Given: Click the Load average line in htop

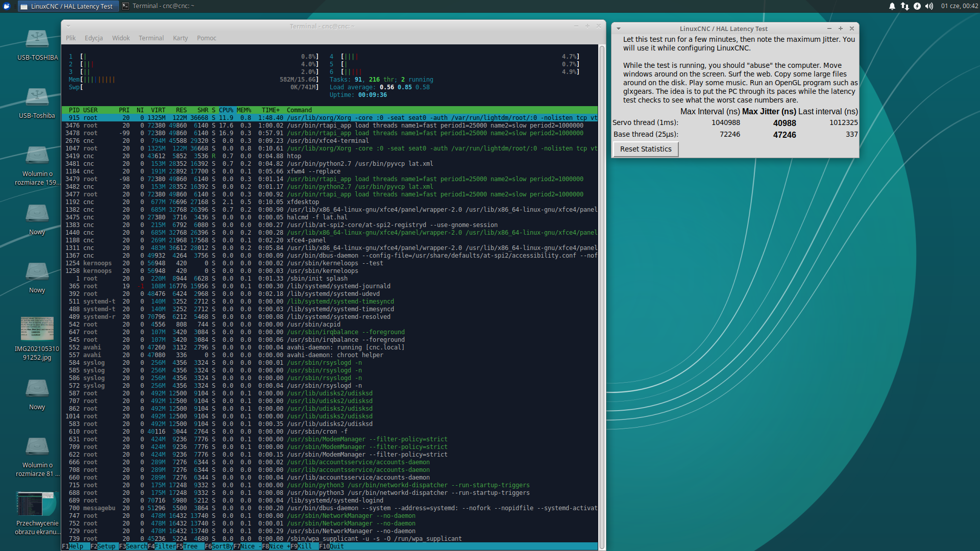Looking at the screenshot, I should point(380,87).
